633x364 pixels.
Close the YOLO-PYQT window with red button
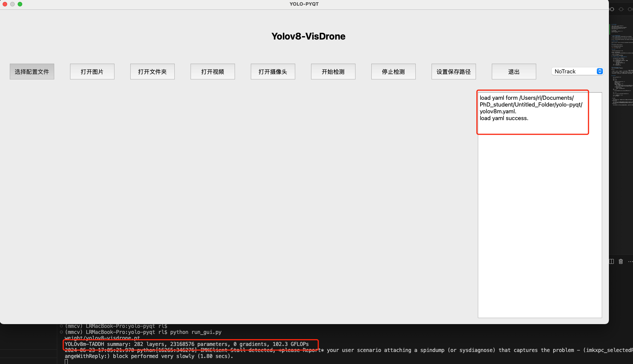point(5,4)
